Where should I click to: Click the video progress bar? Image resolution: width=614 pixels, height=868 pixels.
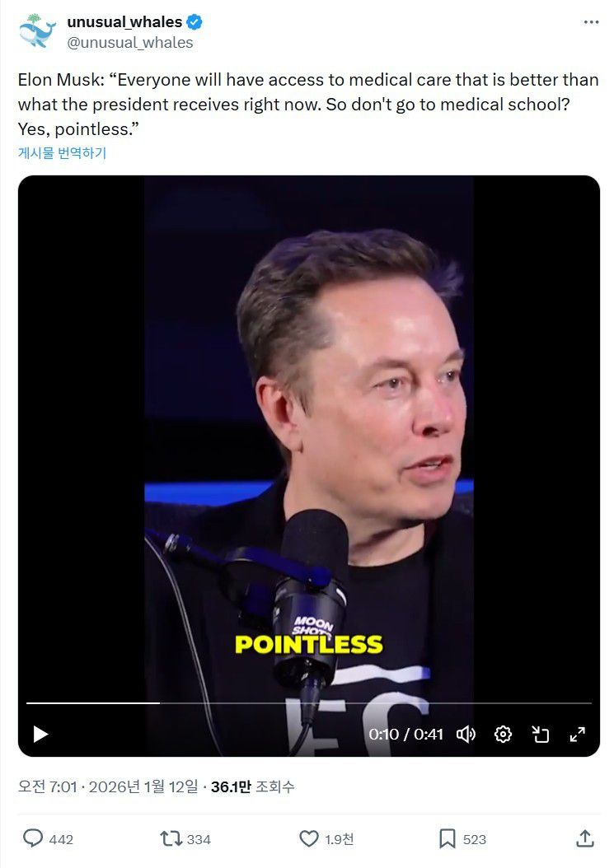pyautogui.click(x=308, y=703)
